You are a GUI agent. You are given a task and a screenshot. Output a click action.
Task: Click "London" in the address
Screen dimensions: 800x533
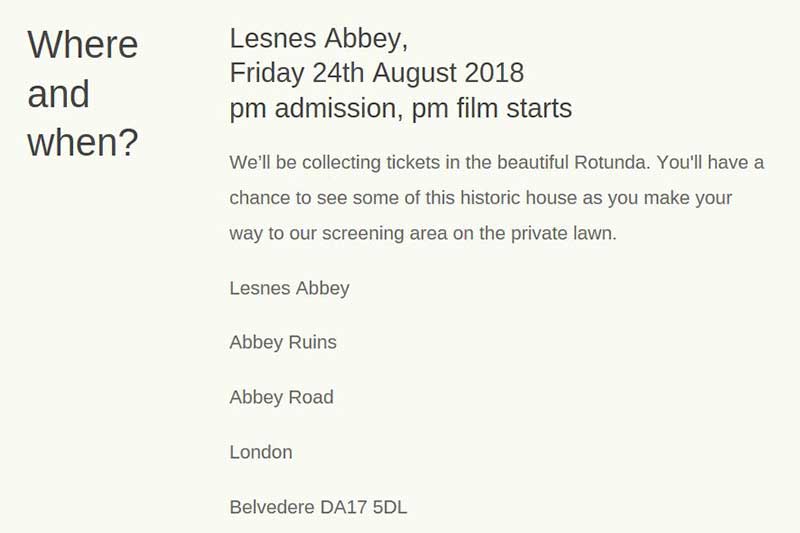(261, 452)
